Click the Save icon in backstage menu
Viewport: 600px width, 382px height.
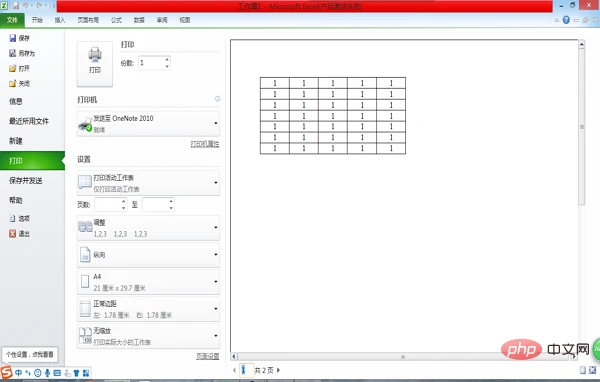click(x=13, y=38)
